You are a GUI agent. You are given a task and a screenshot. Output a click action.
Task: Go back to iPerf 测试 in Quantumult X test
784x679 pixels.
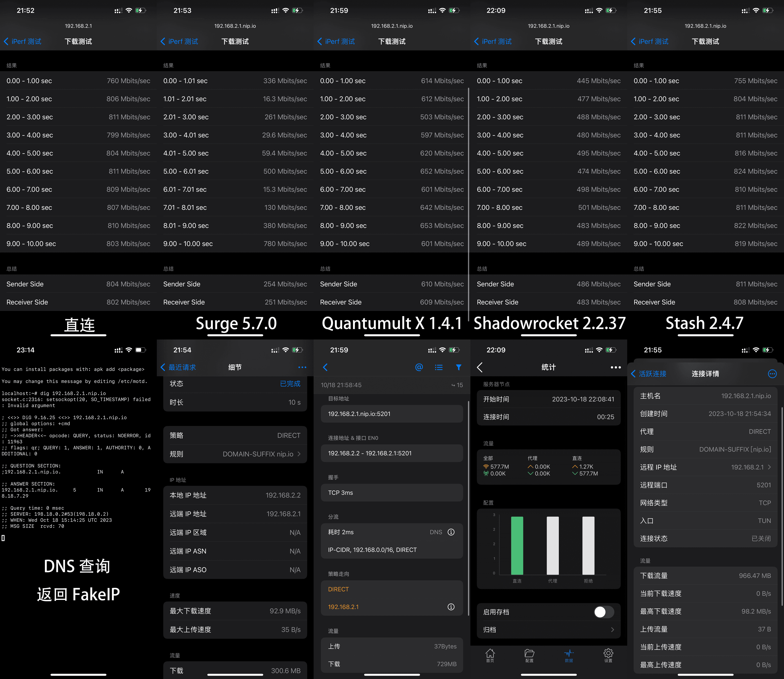(x=336, y=41)
